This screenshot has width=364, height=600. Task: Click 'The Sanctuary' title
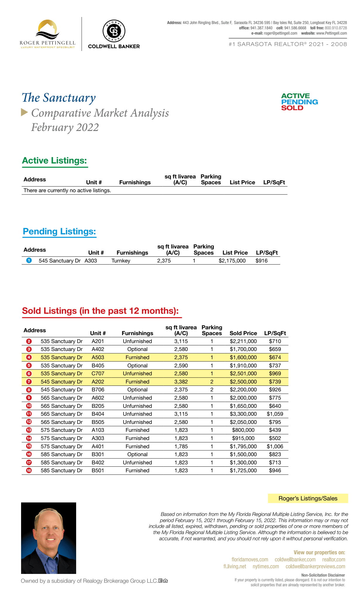click(59, 98)
